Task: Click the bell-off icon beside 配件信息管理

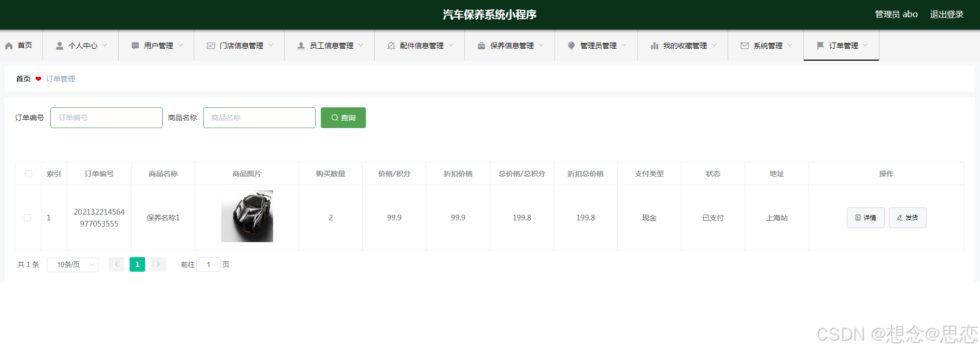Action: (391, 46)
